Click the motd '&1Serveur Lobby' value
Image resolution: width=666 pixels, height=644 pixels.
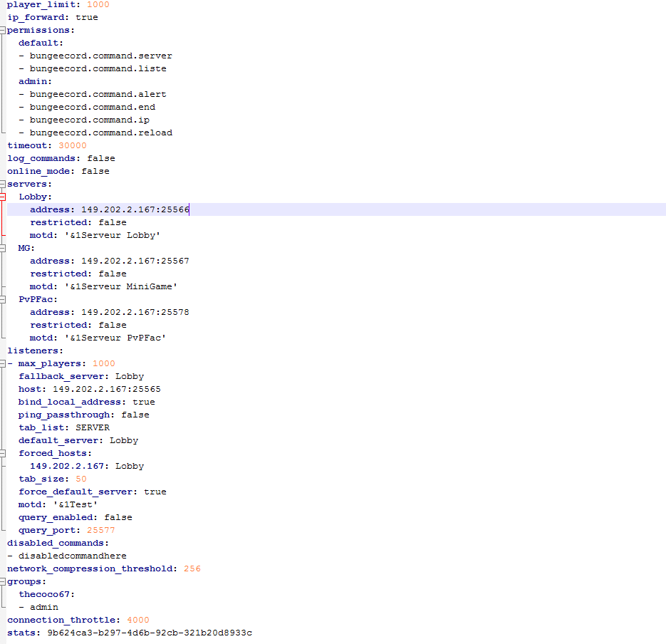pyautogui.click(x=112, y=235)
